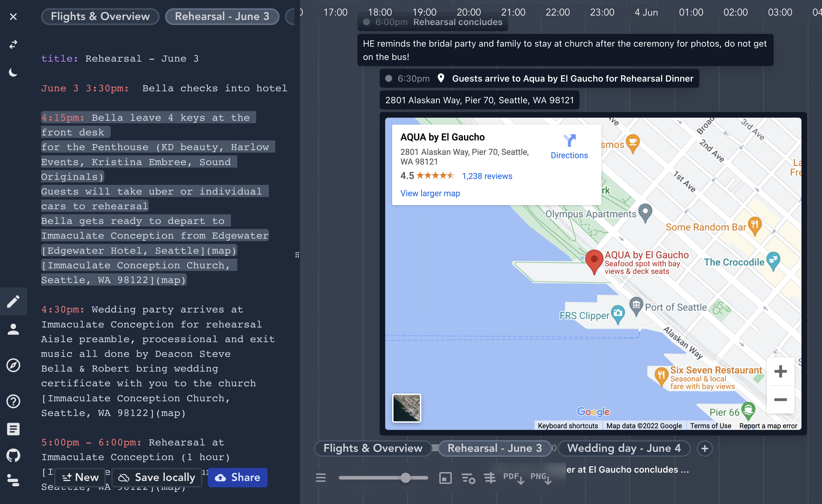Click the 4 Jun date ruler label
This screenshot has width=822, height=504.
(x=646, y=12)
